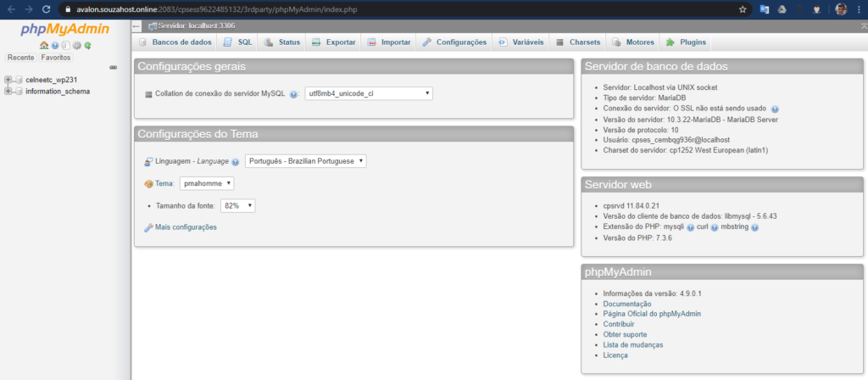Open the Variáveis tab
The image size is (868, 380).
pos(521,42)
